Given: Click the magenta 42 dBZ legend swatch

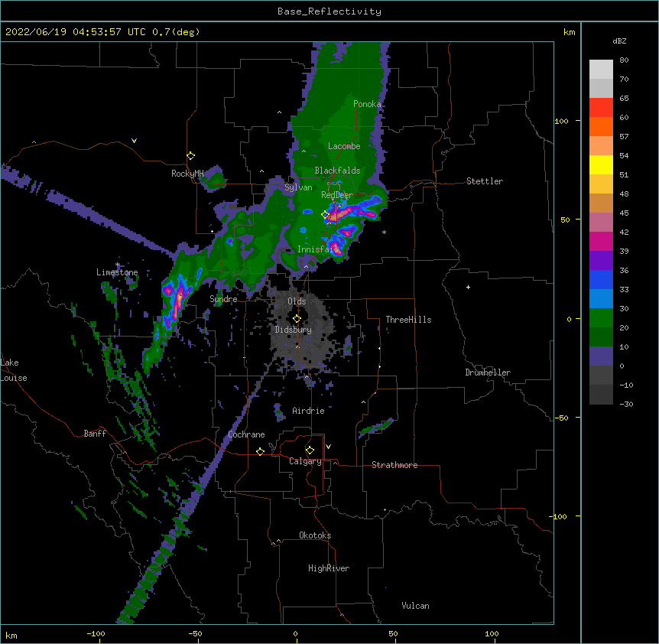Looking at the screenshot, I should tap(601, 241).
